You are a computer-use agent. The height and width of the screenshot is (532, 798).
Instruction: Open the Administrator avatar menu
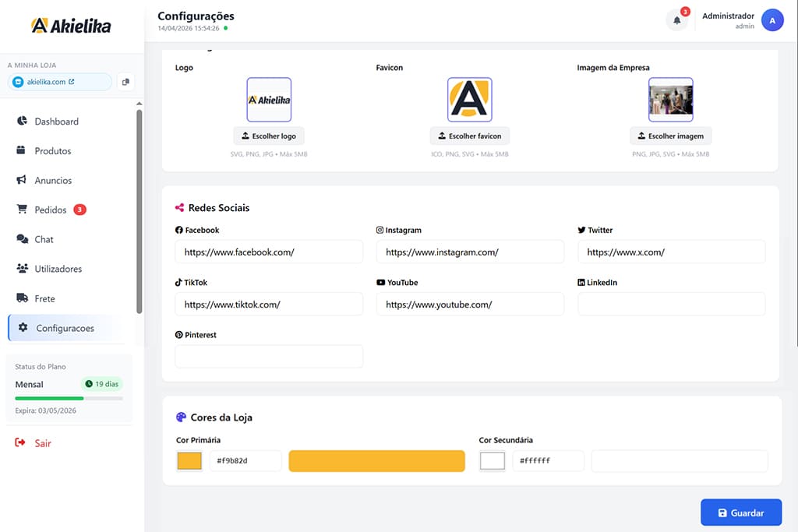point(772,21)
